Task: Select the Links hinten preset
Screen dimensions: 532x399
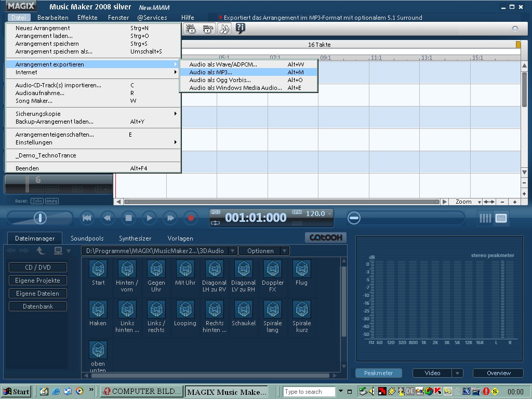Action: tap(127, 316)
